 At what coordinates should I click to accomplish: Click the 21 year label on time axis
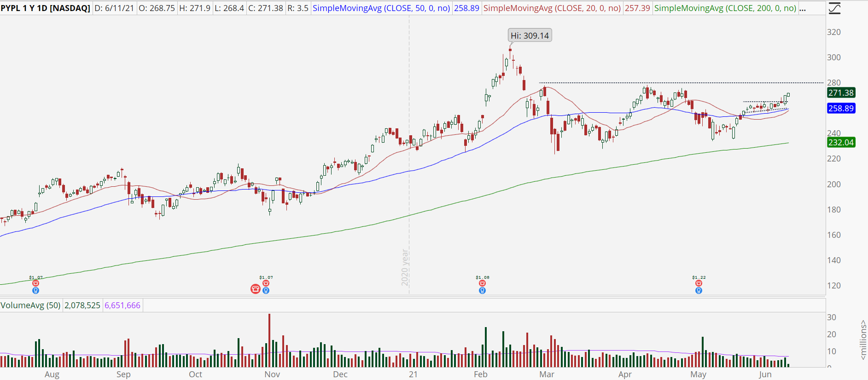coord(413,374)
